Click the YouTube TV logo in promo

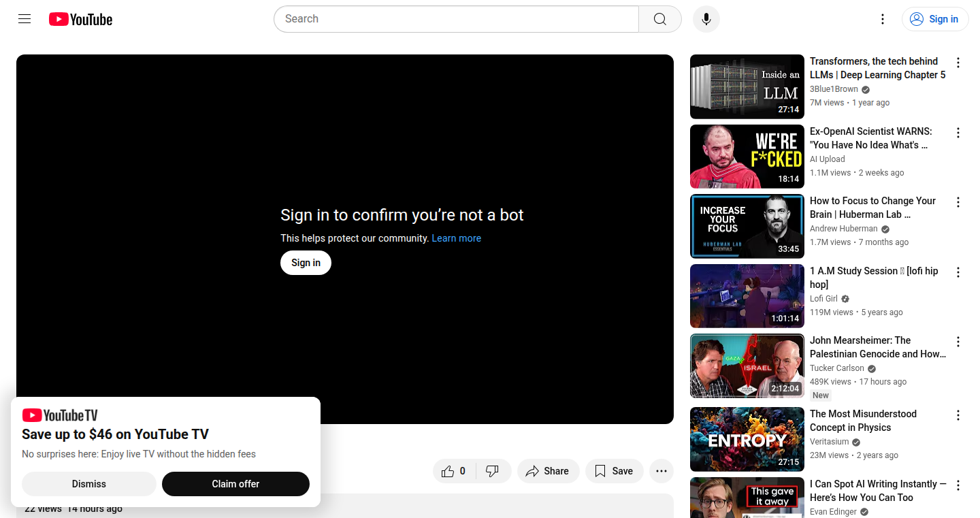[60, 415]
